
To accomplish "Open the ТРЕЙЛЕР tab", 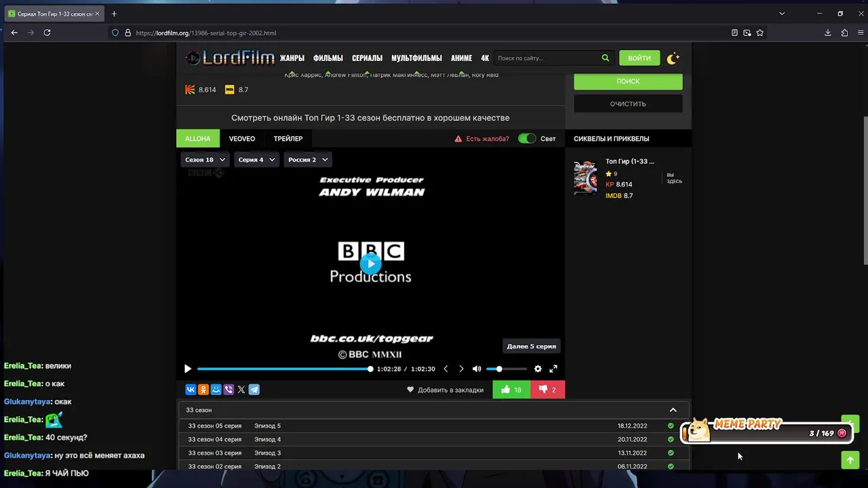I will point(288,138).
